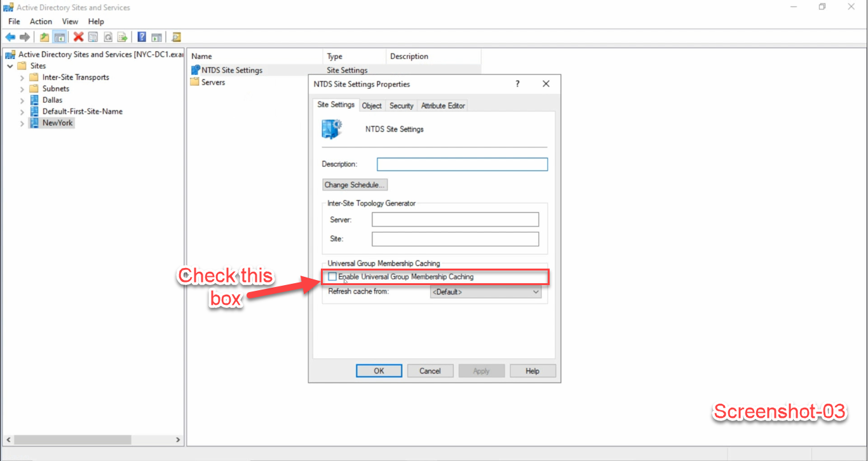This screenshot has height=461, width=868.
Task: Toggle the Show/Hide Action Pane icon
Action: 156,37
